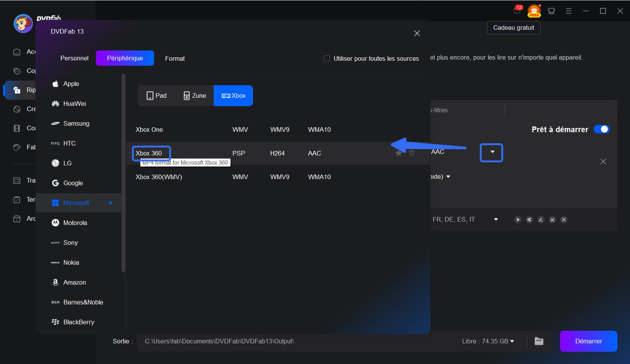
Task: Choose Google from the brand list
Action: pos(78,183)
